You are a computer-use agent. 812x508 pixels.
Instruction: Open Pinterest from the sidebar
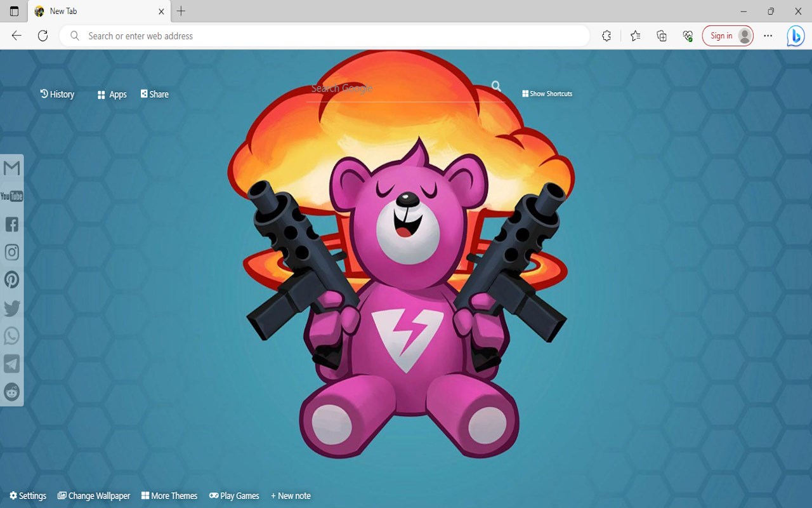[11, 280]
